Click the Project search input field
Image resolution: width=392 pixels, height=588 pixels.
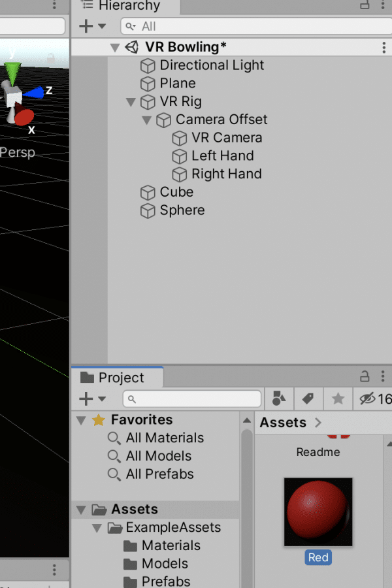pyautogui.click(x=192, y=399)
